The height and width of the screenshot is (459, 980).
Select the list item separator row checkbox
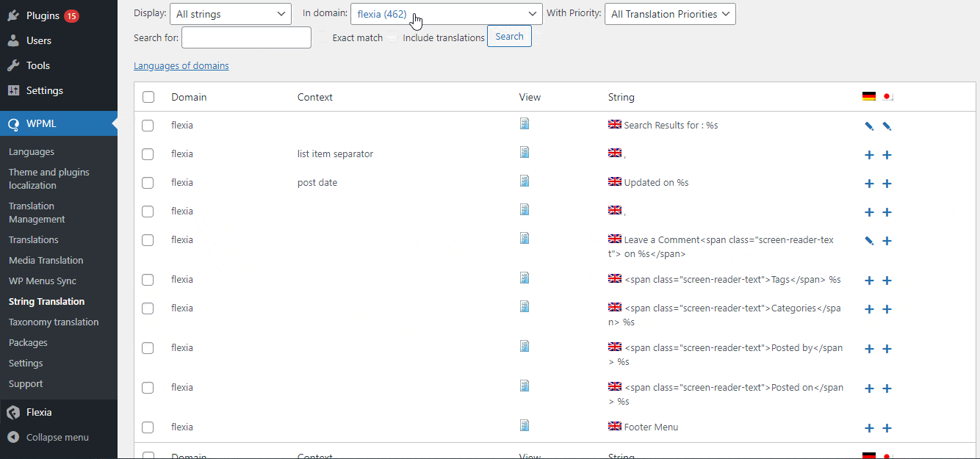[148, 154]
